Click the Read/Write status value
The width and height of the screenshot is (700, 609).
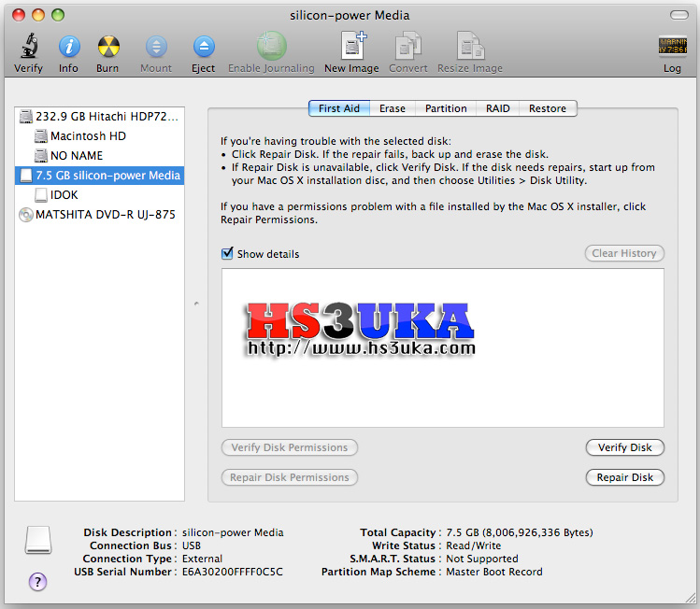click(474, 545)
